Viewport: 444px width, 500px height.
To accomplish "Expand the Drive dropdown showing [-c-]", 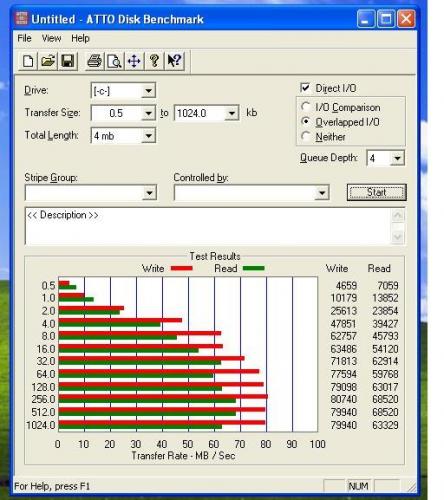I will (x=148, y=91).
